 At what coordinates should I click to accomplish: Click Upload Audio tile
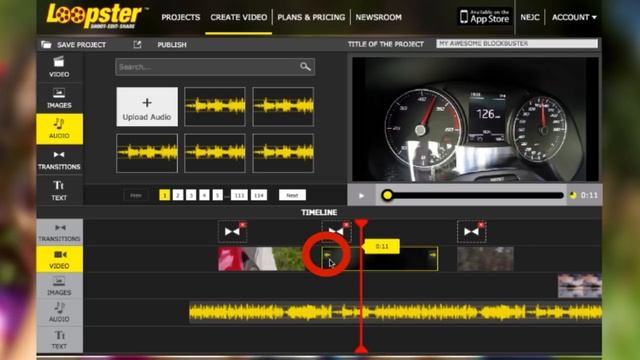[x=147, y=107]
